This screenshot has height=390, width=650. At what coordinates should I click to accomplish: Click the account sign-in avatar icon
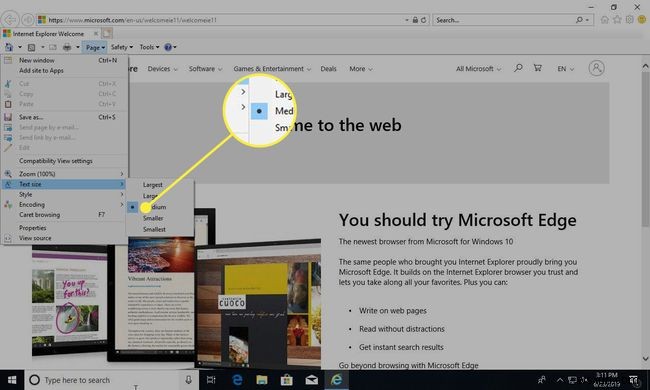(x=597, y=68)
